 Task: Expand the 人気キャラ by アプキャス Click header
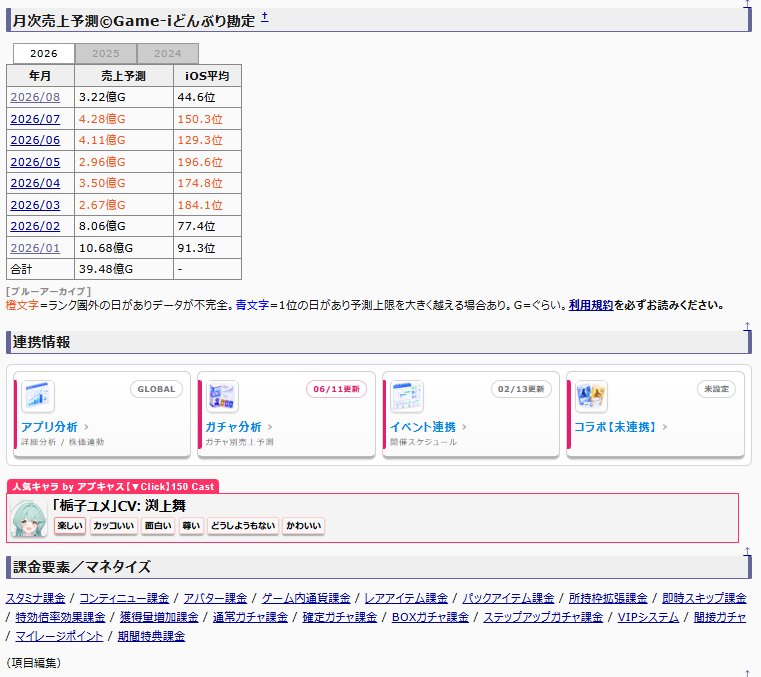pos(113,487)
